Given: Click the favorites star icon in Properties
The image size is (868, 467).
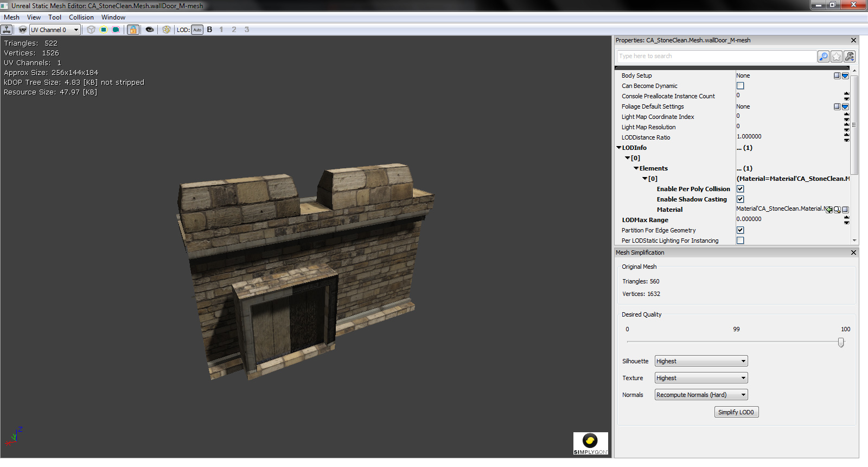Looking at the screenshot, I should tap(837, 56).
